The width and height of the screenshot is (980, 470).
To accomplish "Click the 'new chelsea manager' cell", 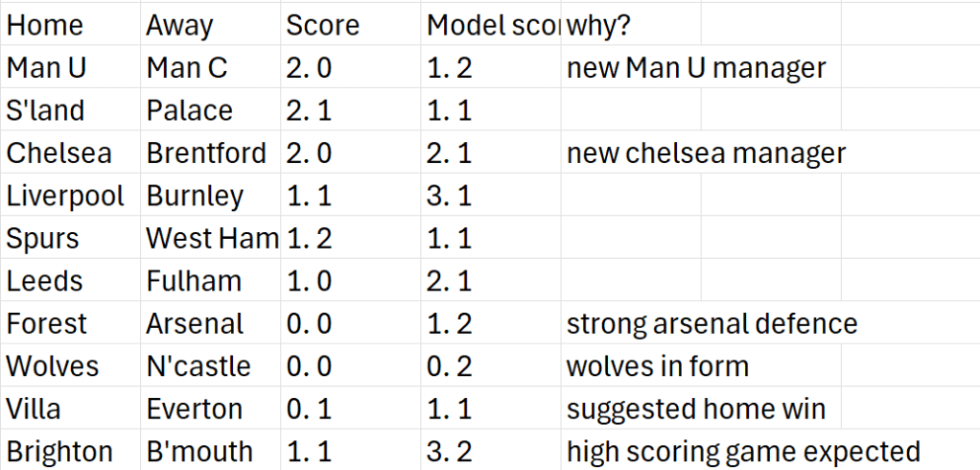I will click(706, 153).
